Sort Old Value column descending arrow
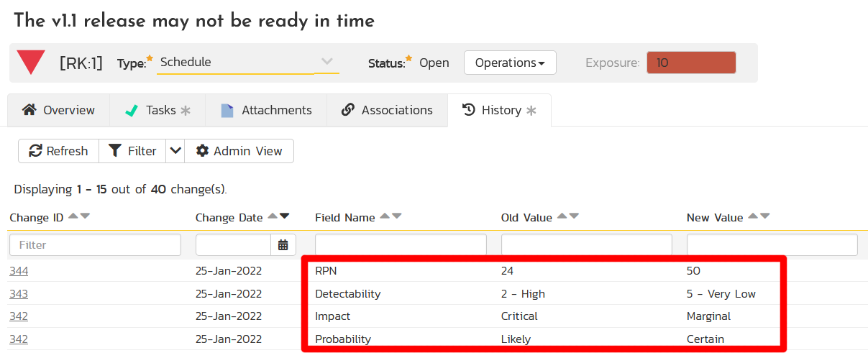Viewport: 868px width, 353px height. click(573, 216)
